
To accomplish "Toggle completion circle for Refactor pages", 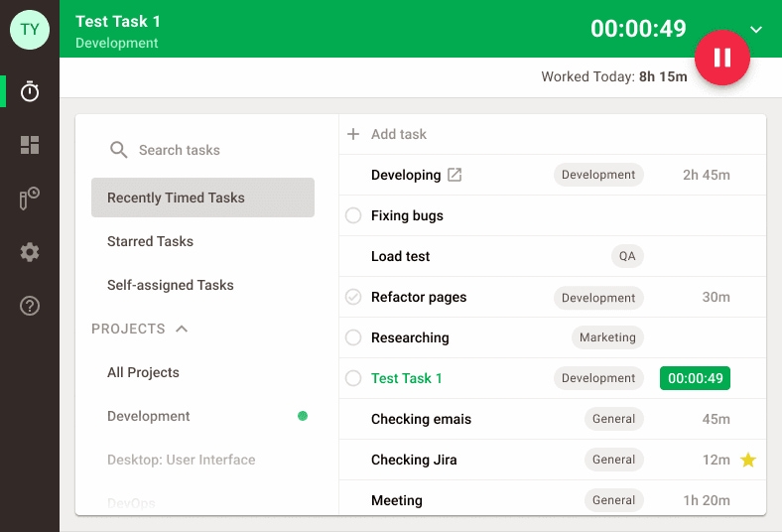I will [352, 297].
